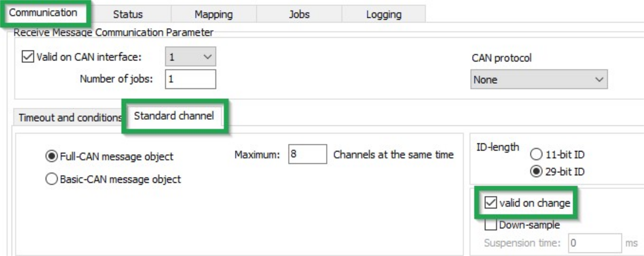The height and width of the screenshot is (256, 644).
Task: Open Timeout and conditions sub-tab
Action: point(70,118)
